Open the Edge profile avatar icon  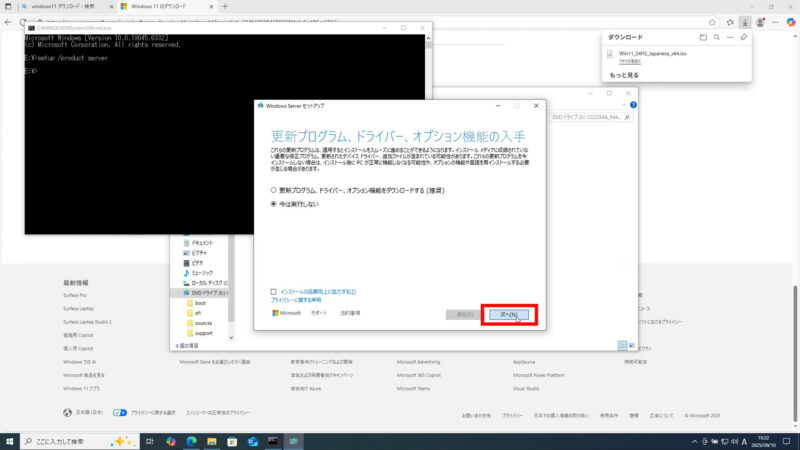pyautogui.click(x=759, y=21)
